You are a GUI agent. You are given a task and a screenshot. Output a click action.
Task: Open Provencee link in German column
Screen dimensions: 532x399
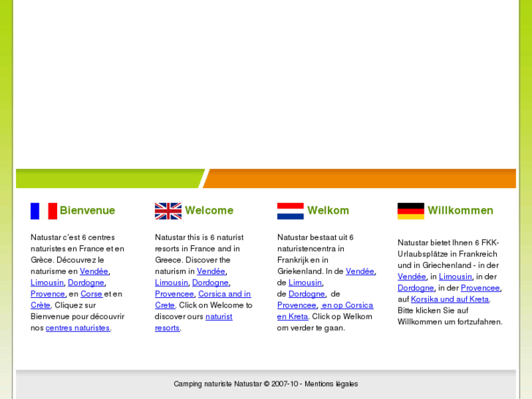pos(481,288)
